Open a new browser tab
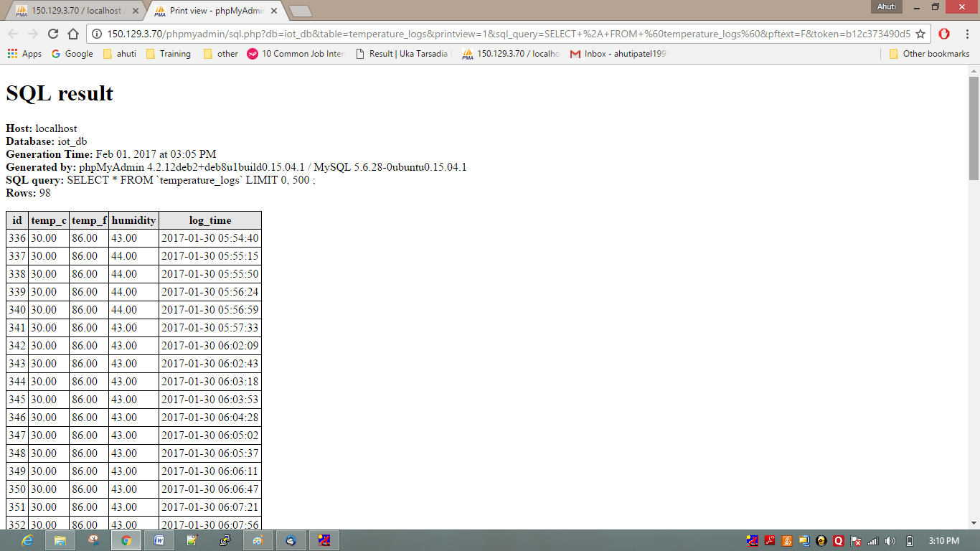This screenshot has height=551, width=980. pos(300,11)
